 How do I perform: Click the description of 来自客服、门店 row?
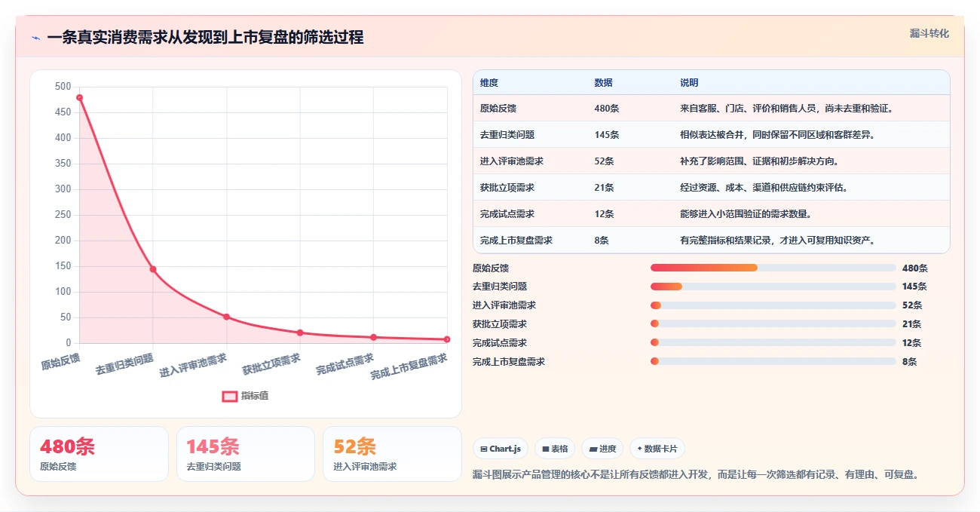(786, 109)
